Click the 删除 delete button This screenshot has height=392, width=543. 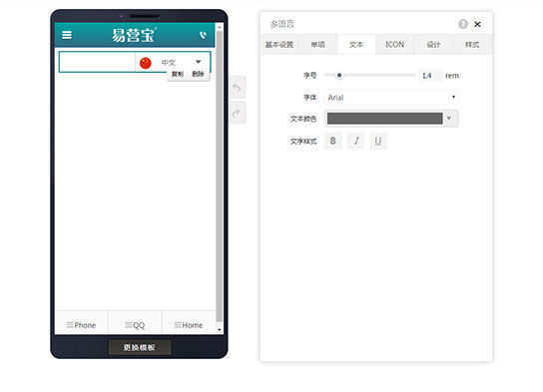pos(198,74)
